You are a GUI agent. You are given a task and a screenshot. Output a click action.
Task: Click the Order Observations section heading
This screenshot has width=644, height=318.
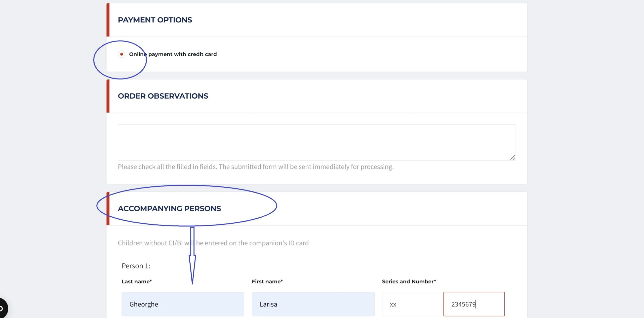coord(163,96)
